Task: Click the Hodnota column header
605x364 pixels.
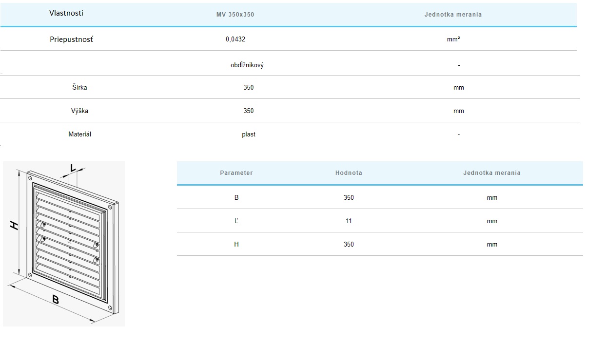Action: (349, 173)
